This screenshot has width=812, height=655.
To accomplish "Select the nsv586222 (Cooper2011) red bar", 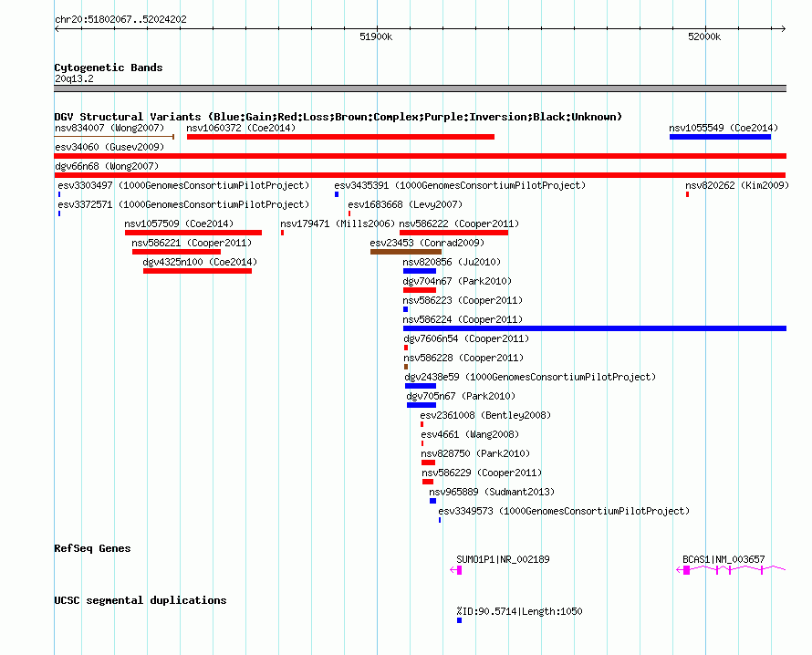I will (453, 233).
